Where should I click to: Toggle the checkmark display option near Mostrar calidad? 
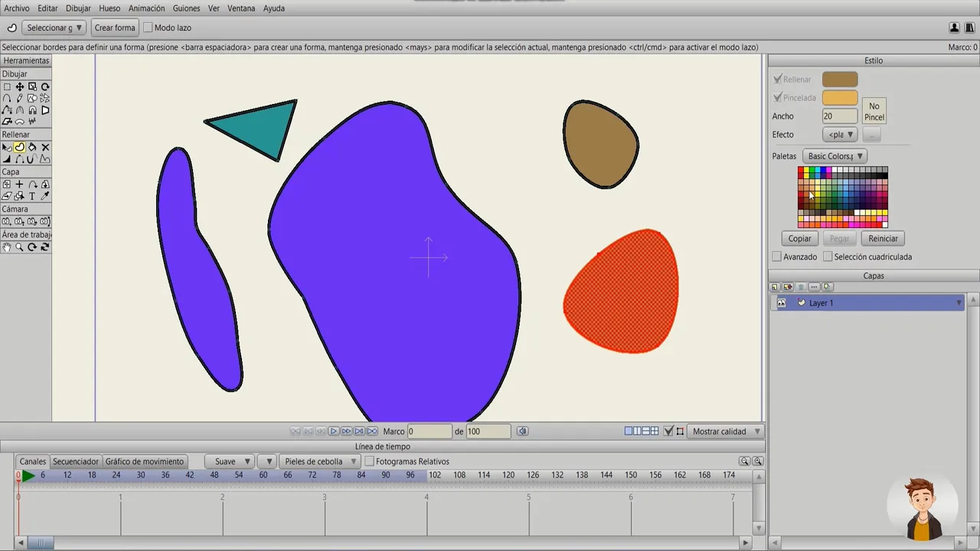coord(668,432)
